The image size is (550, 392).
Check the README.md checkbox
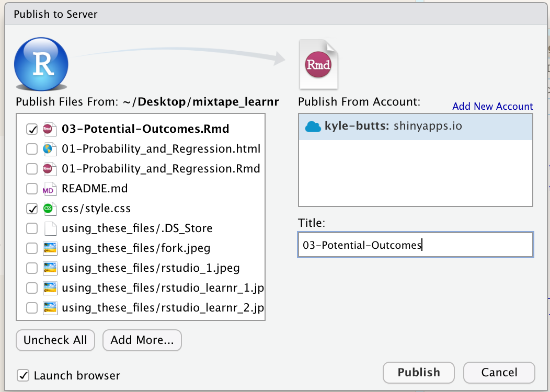coord(32,189)
